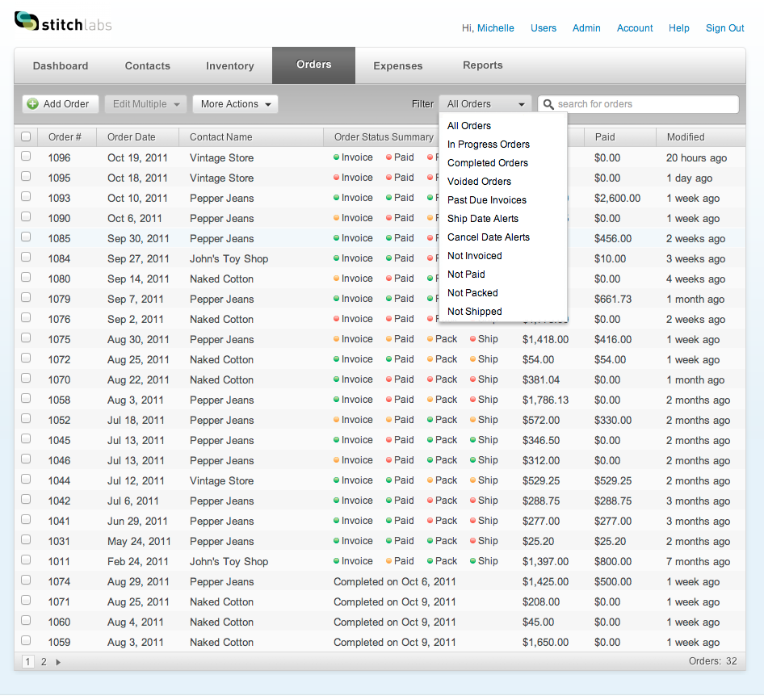
Task: Click green Paid status dot for order 1093
Action: click(x=388, y=198)
